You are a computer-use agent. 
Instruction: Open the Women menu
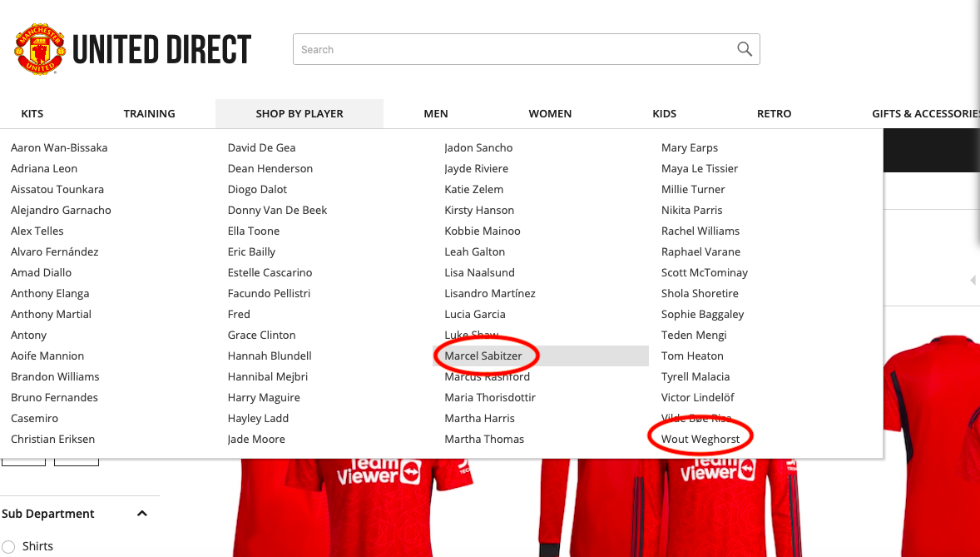coord(550,113)
